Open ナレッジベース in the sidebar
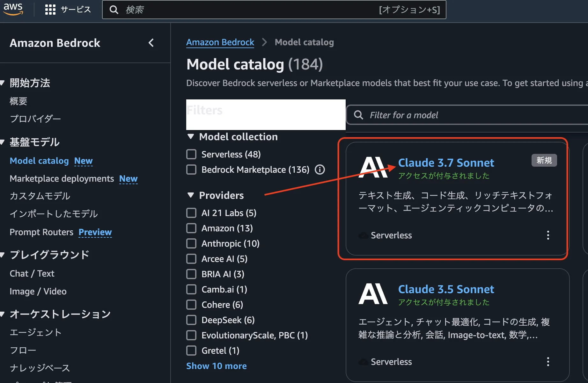Image resolution: width=588 pixels, height=383 pixels. point(40,368)
